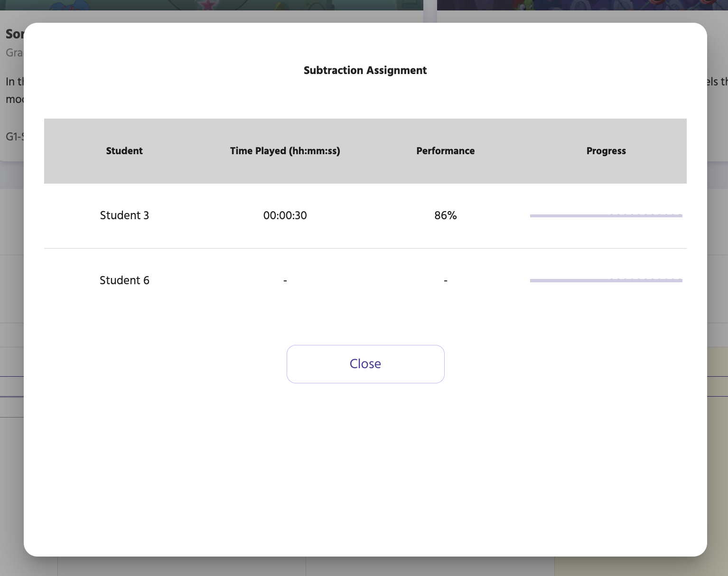Click the 86% performance value
This screenshot has height=576, width=728.
click(445, 215)
